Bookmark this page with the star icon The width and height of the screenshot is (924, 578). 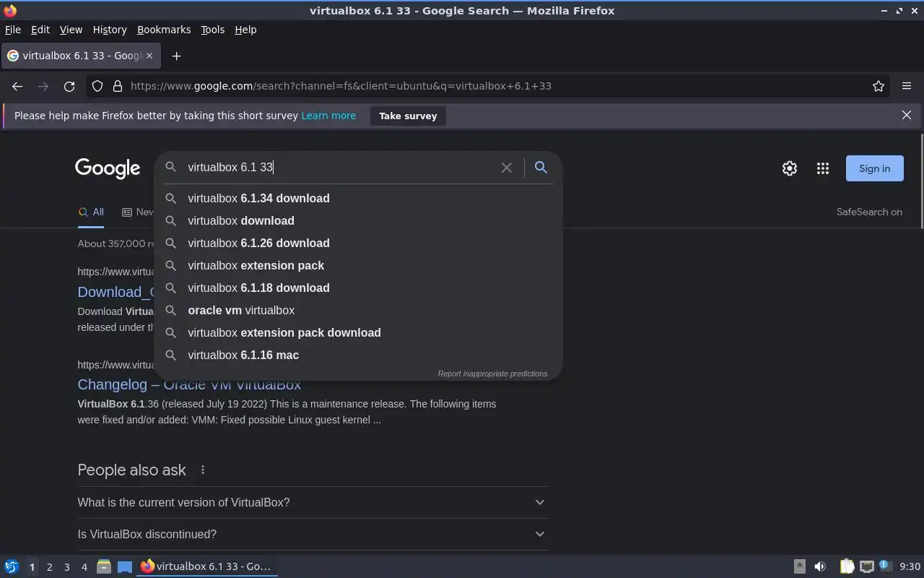coord(879,86)
